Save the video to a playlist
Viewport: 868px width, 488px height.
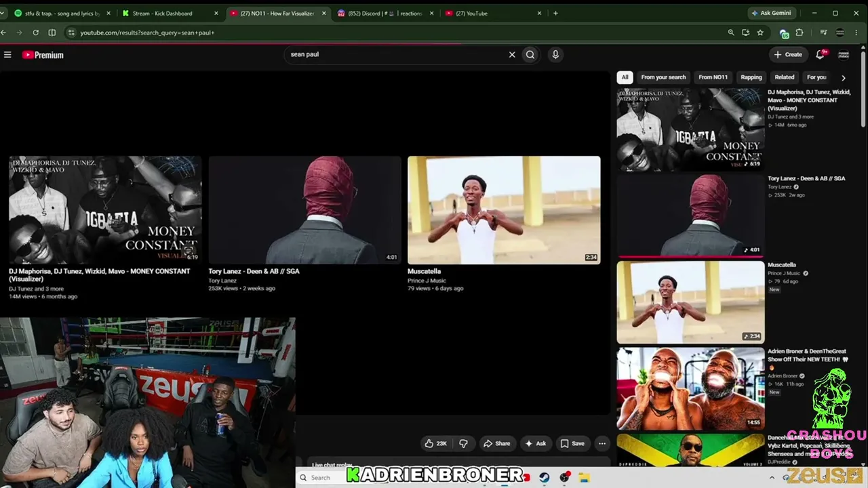[x=572, y=444]
